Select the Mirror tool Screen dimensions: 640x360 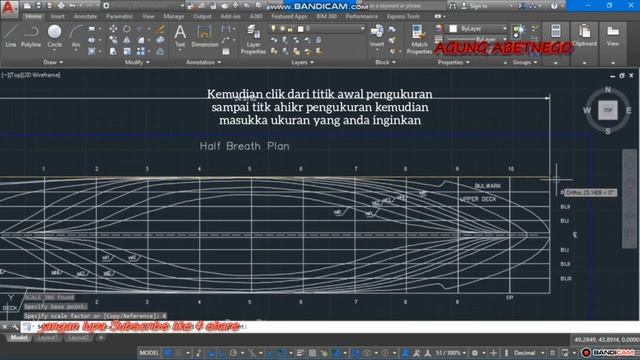pyautogui.click(x=127, y=40)
